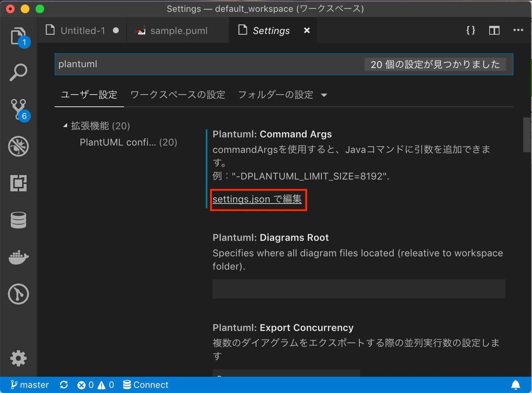Collapse the 拡張機能 (20) tree section
532x393 pixels.
(x=66, y=126)
